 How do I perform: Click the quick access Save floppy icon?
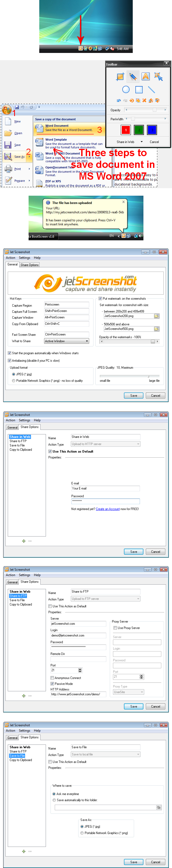coord(17,107)
